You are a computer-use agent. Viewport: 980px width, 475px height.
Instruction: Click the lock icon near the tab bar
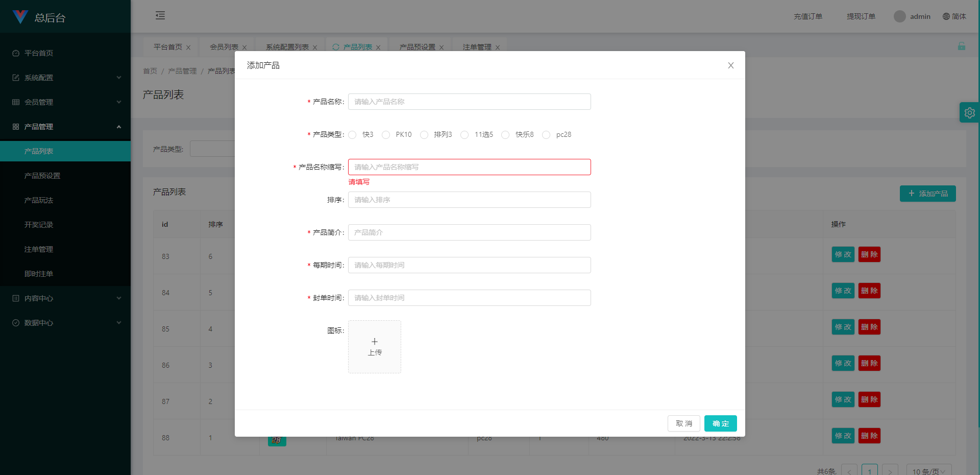click(x=962, y=46)
